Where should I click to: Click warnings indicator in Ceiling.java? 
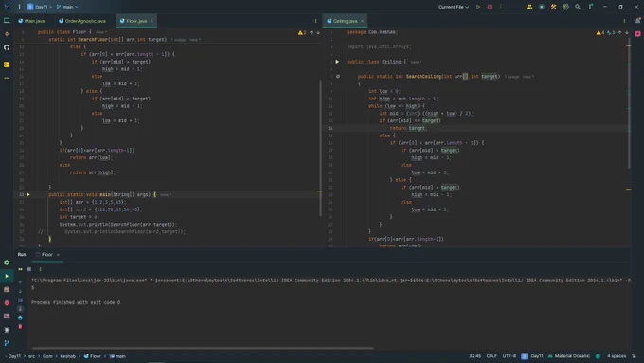[x=600, y=32]
